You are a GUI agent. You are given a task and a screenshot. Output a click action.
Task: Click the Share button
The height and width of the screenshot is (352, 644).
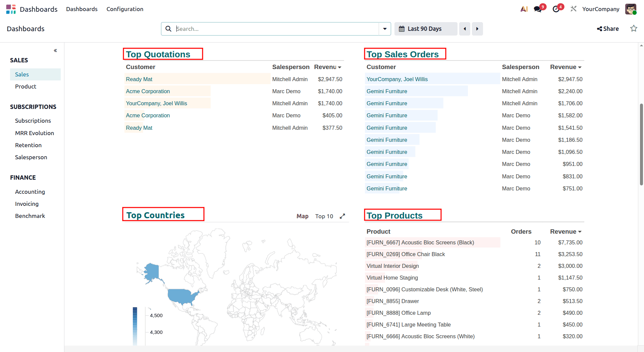[608, 29]
